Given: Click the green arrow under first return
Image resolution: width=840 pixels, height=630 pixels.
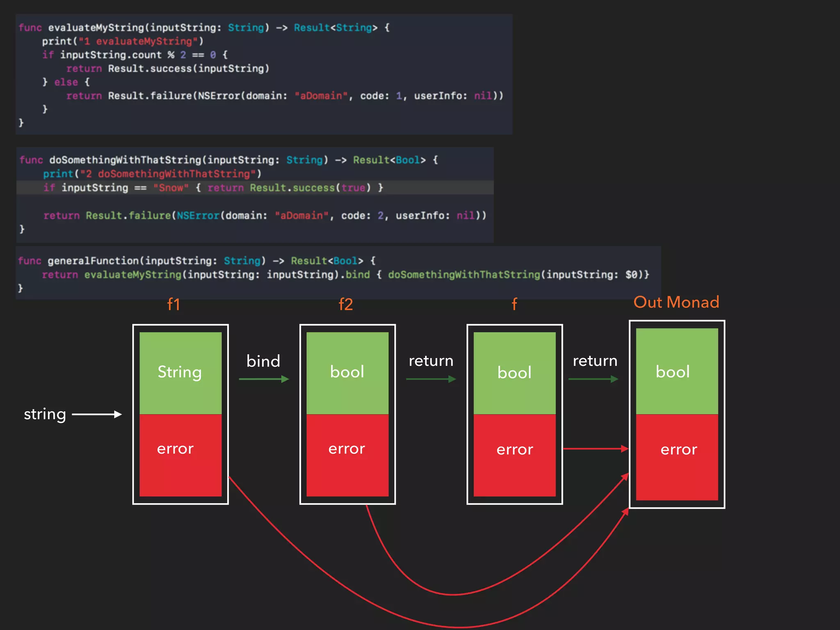Looking at the screenshot, I should 431,379.
